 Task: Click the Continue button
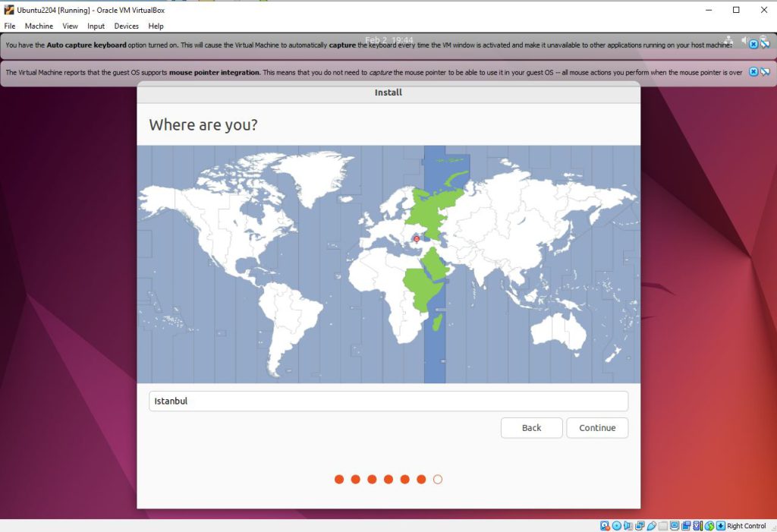(597, 428)
